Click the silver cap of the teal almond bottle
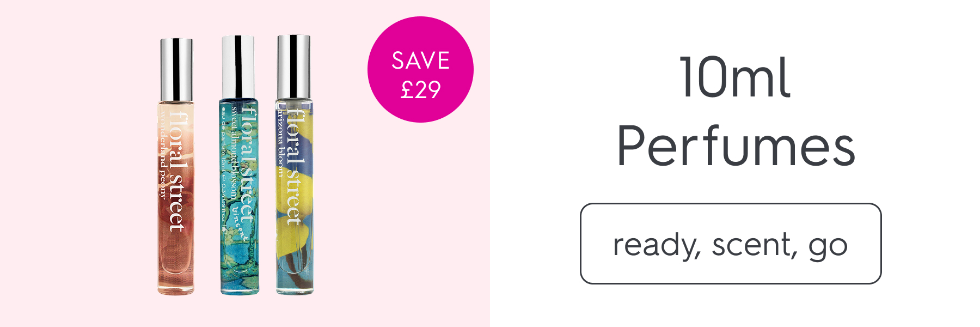The width and height of the screenshot is (980, 327). coord(238,67)
